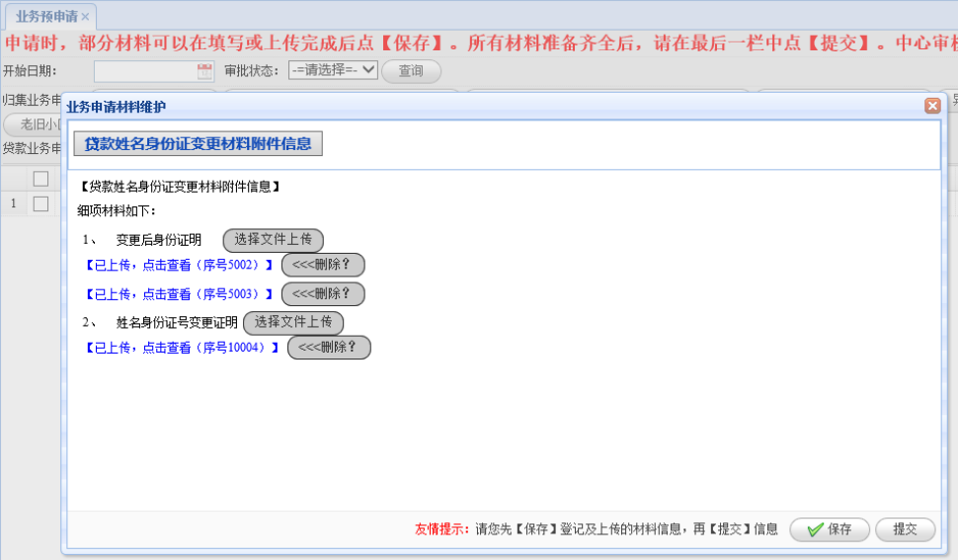Upload a file for 变更后身份证明
The width and height of the screenshot is (958, 560).
coord(273,240)
